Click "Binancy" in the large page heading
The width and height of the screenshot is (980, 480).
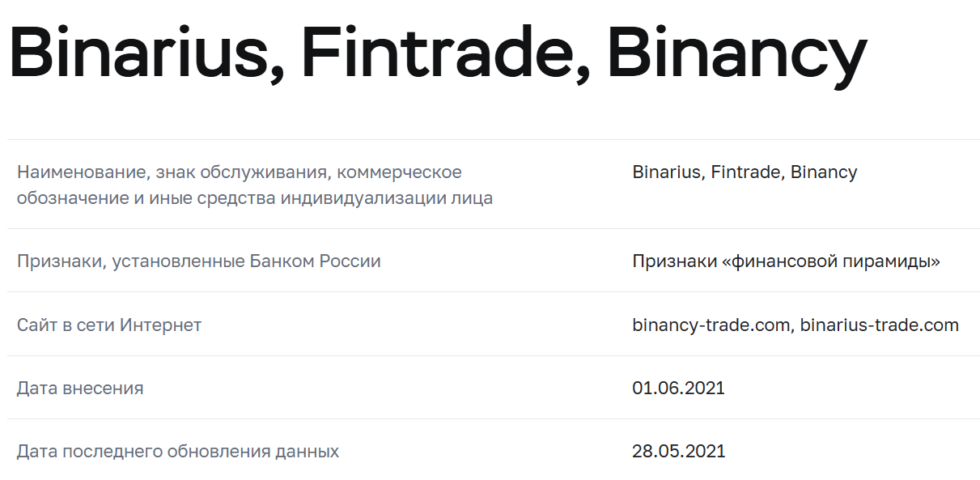[736, 55]
